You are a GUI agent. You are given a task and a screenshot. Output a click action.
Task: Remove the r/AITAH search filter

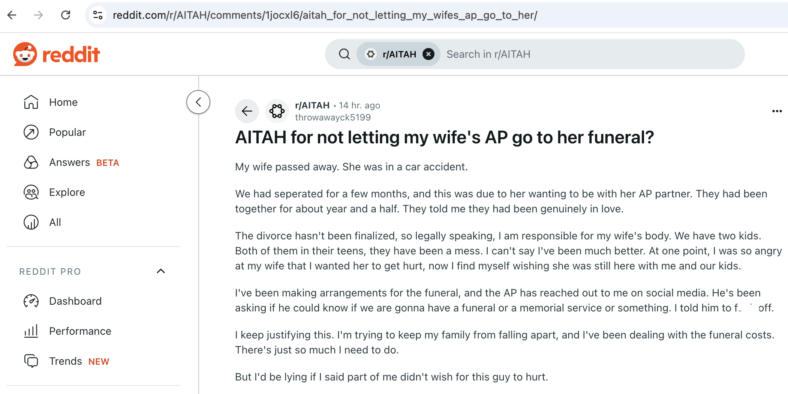(428, 54)
